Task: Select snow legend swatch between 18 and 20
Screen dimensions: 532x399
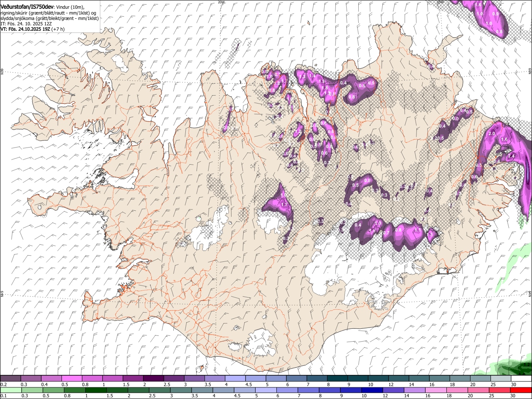Action: (460, 379)
